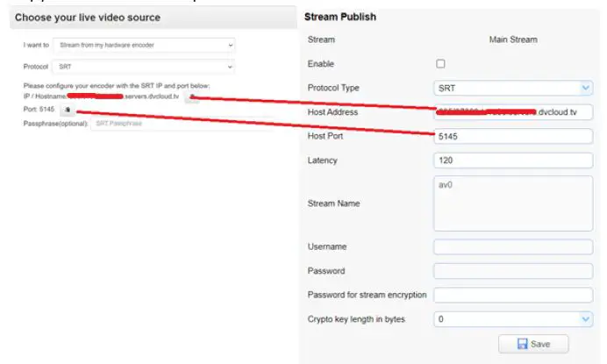Focus the SRT Passphrase field
The height and width of the screenshot is (364, 607).
tap(140, 124)
